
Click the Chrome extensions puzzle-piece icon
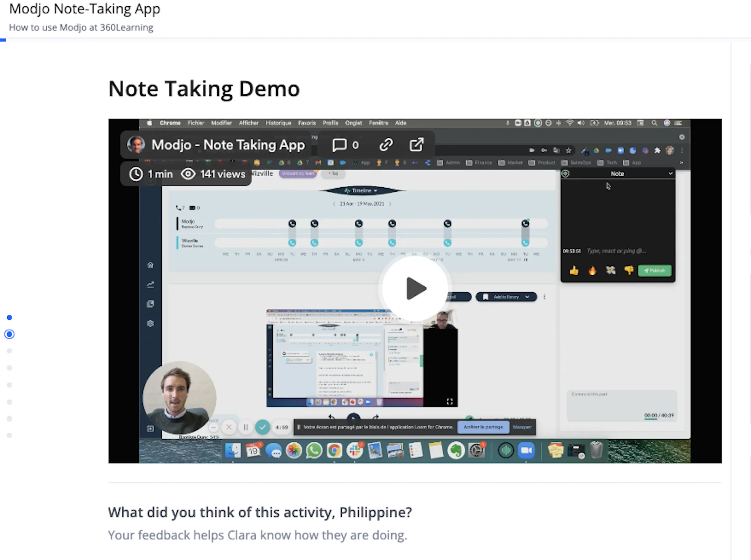(x=658, y=151)
